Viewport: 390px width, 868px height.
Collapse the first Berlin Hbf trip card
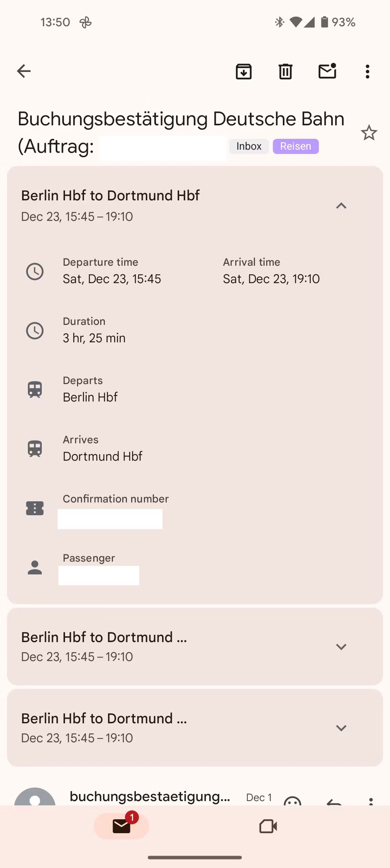pyautogui.click(x=341, y=206)
